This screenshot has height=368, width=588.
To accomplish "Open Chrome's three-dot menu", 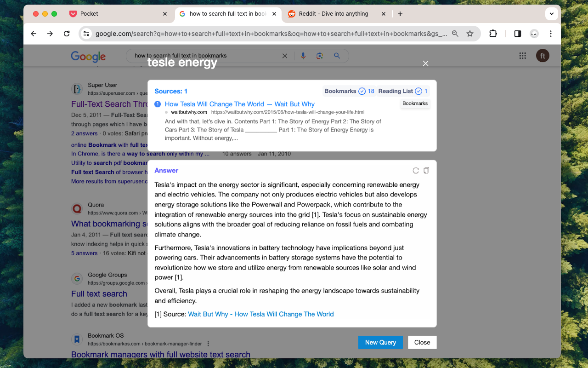I will 551,34.
